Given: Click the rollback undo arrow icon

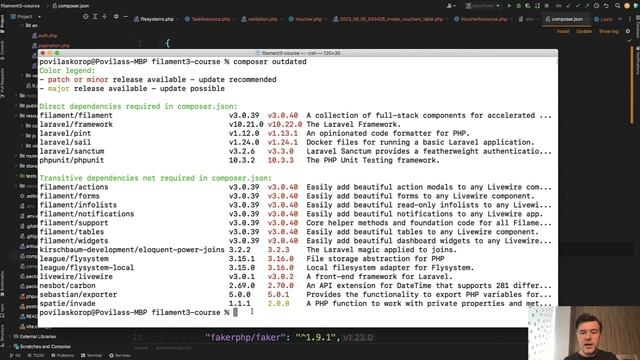Looking at the screenshot, I should click(606, 6).
